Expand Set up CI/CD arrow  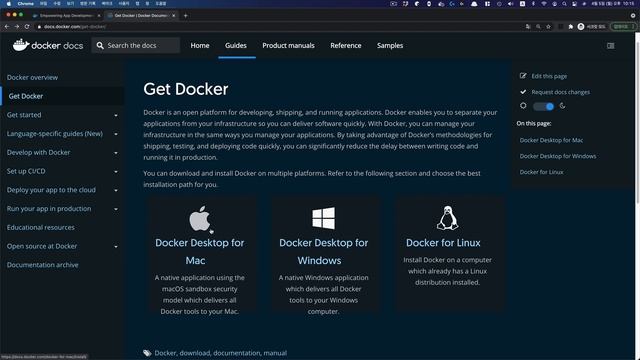pyautogui.click(x=116, y=172)
